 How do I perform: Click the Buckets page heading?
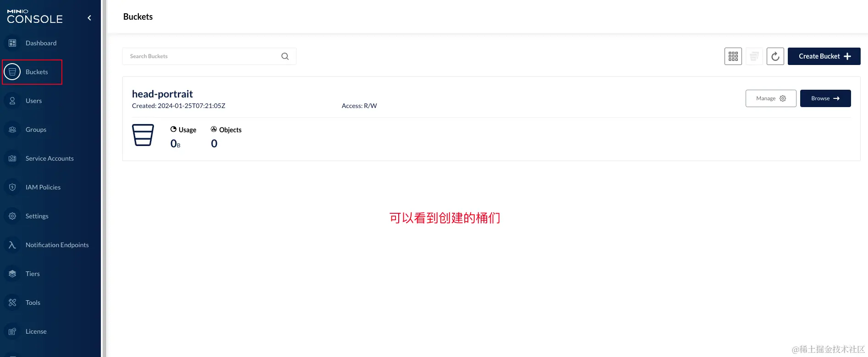pyautogui.click(x=138, y=16)
